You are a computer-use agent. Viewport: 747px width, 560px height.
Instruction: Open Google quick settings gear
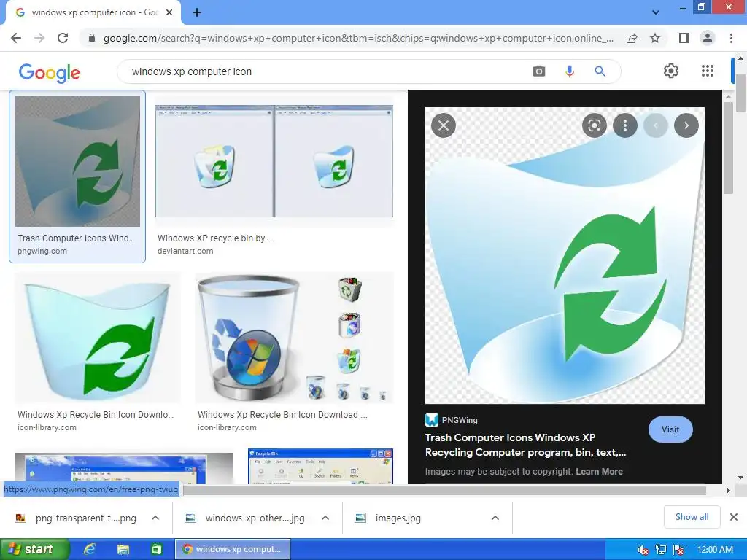pos(671,71)
